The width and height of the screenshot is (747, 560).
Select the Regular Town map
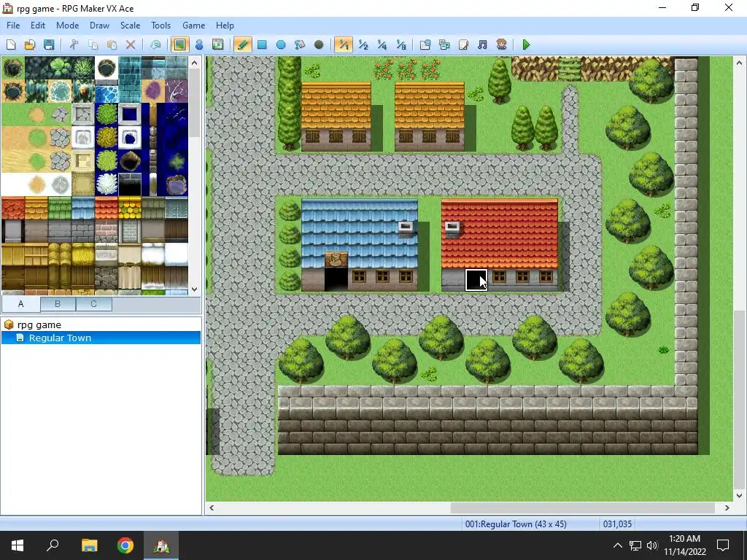pos(60,338)
